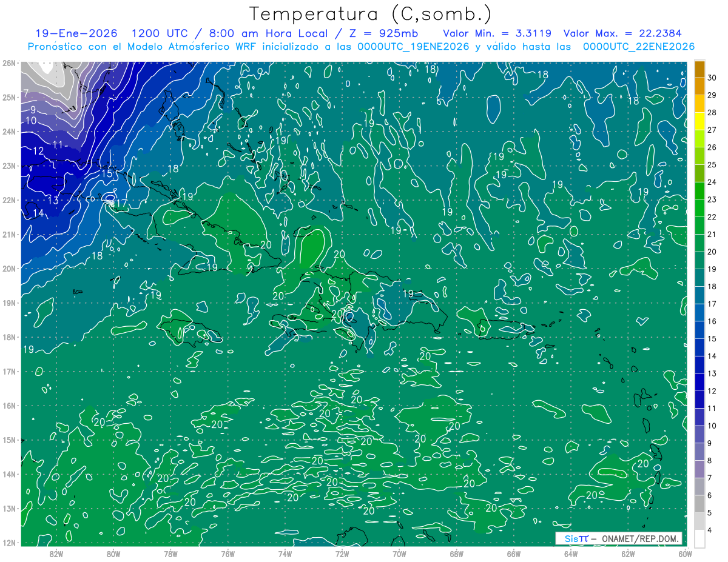728x562 pixels.
Task: Click the "16N" latitude axis label
Action: (x=9, y=406)
